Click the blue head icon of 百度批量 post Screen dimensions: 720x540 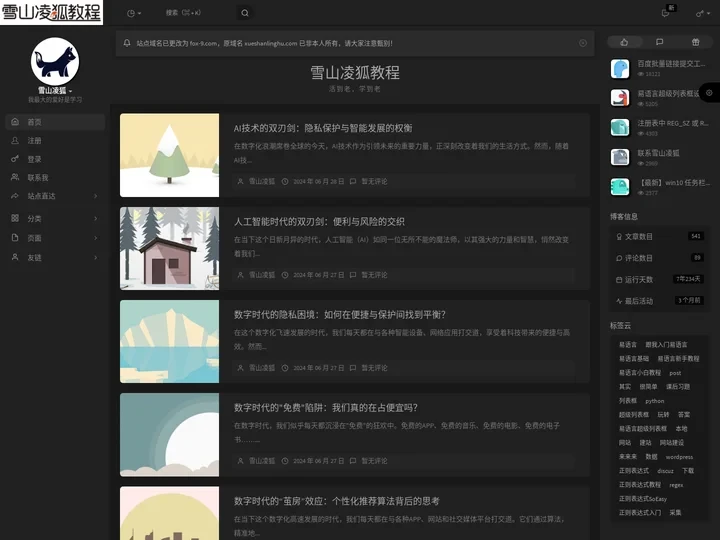tap(620, 68)
